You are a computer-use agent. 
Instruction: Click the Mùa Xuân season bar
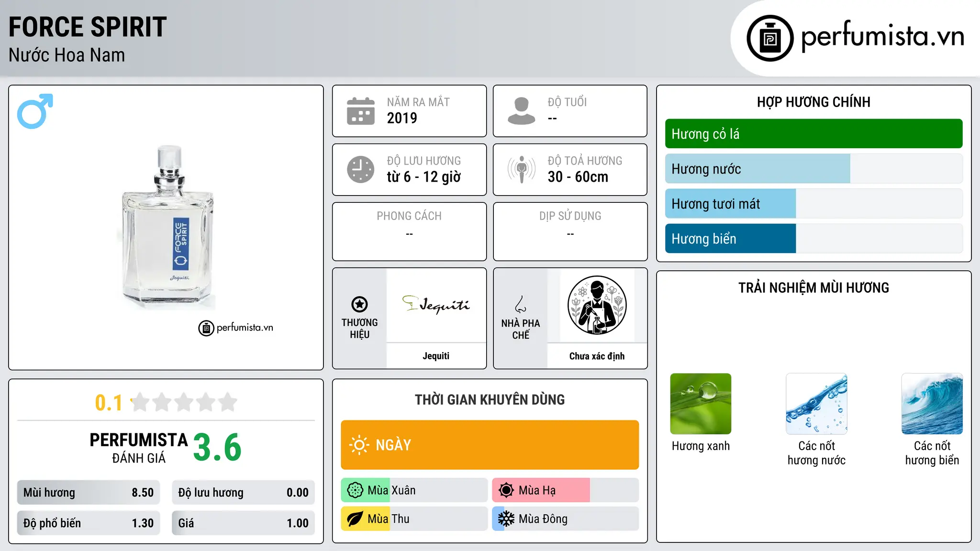414,490
